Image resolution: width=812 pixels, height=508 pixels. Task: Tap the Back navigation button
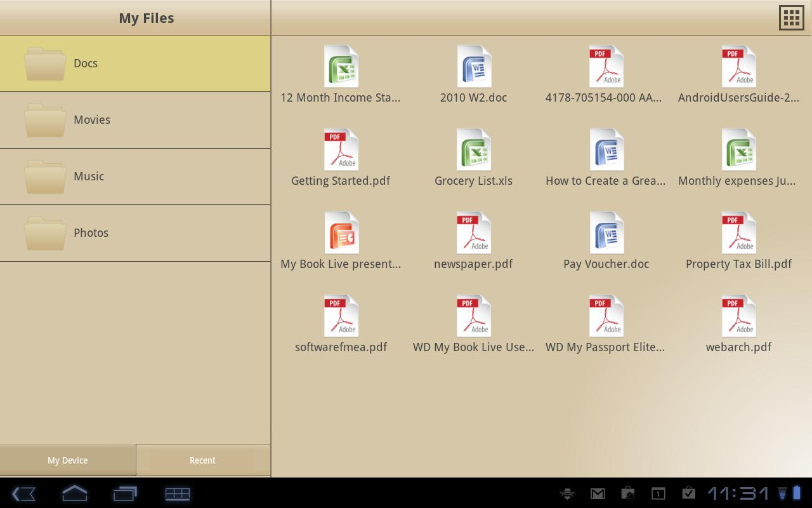coord(23,493)
